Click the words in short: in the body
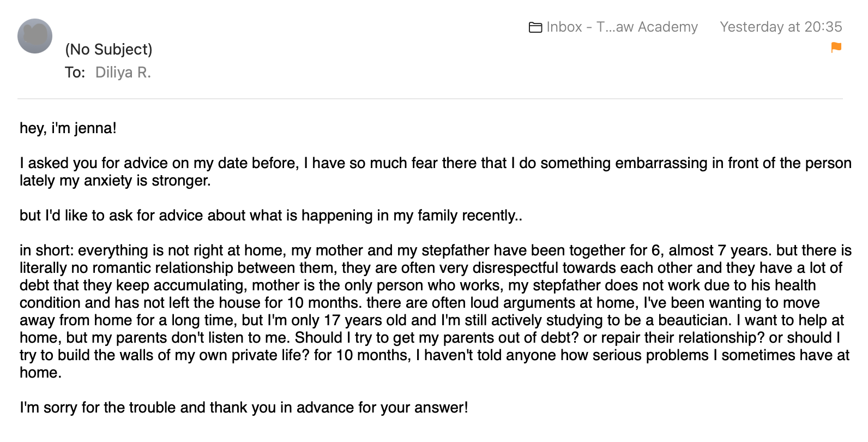868x442 pixels. pos(46,250)
